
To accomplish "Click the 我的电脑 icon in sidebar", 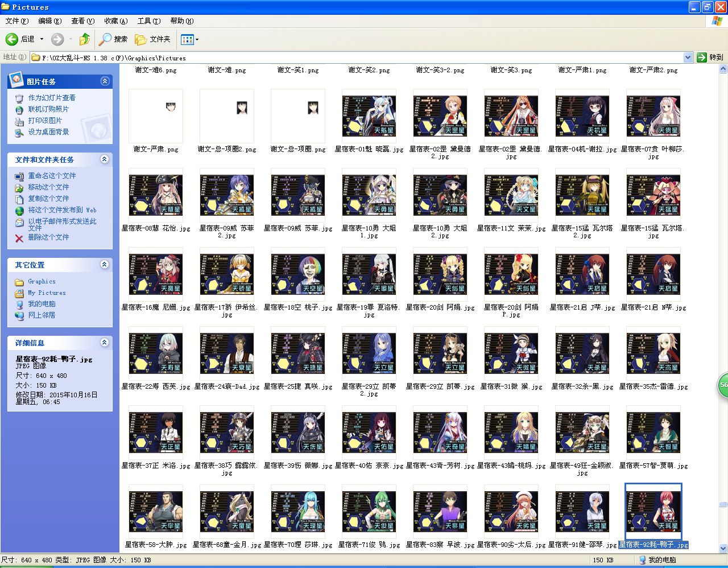I will point(19,304).
